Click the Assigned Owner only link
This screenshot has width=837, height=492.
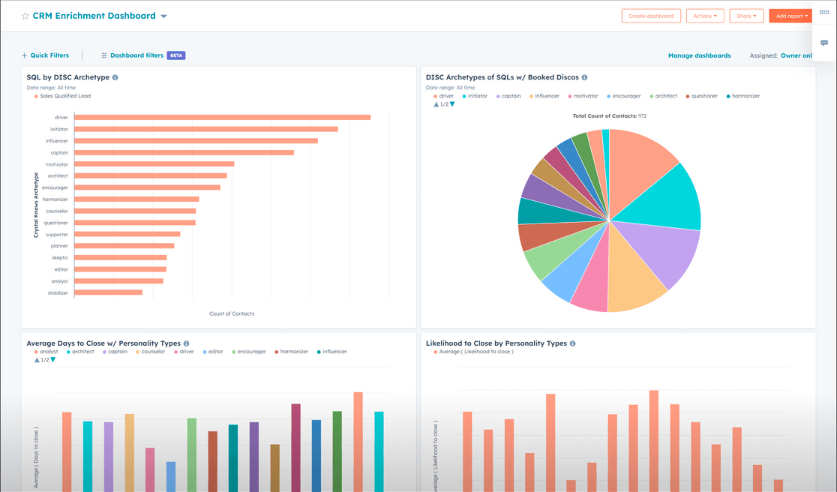796,55
